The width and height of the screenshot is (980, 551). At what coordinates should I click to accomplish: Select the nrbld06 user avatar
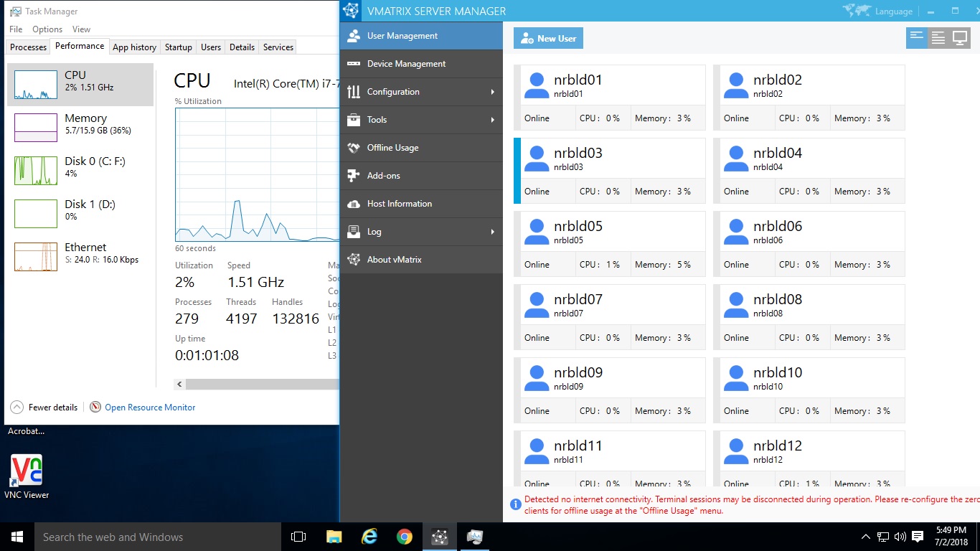pyautogui.click(x=736, y=232)
